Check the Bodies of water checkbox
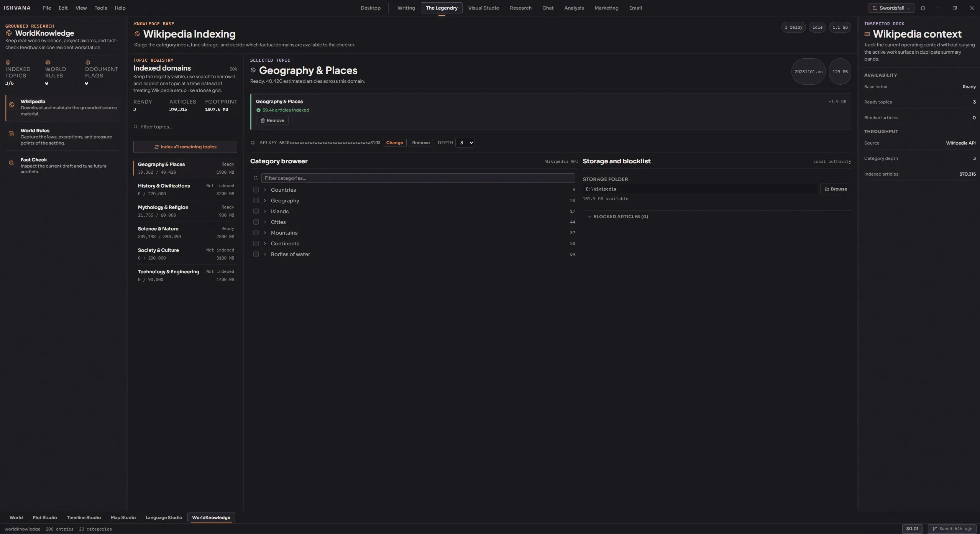980x534 pixels. pyautogui.click(x=256, y=254)
